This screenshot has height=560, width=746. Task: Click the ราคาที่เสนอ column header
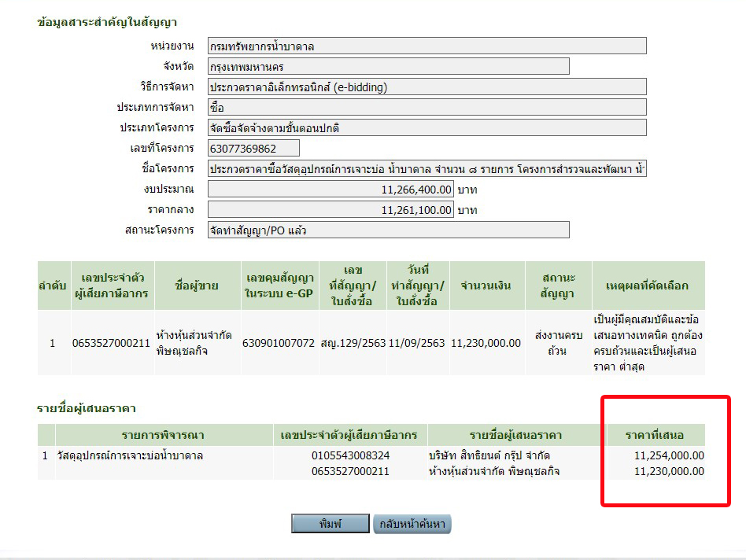pyautogui.click(x=656, y=435)
